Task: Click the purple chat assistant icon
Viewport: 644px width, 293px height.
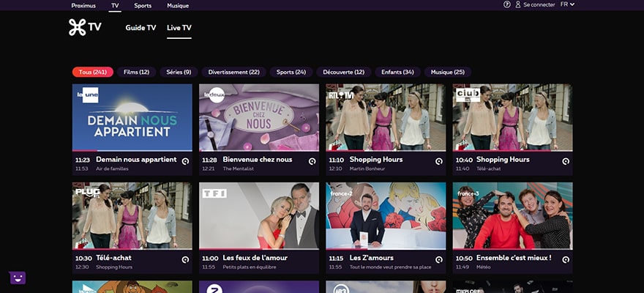Action: pyautogui.click(x=18, y=278)
